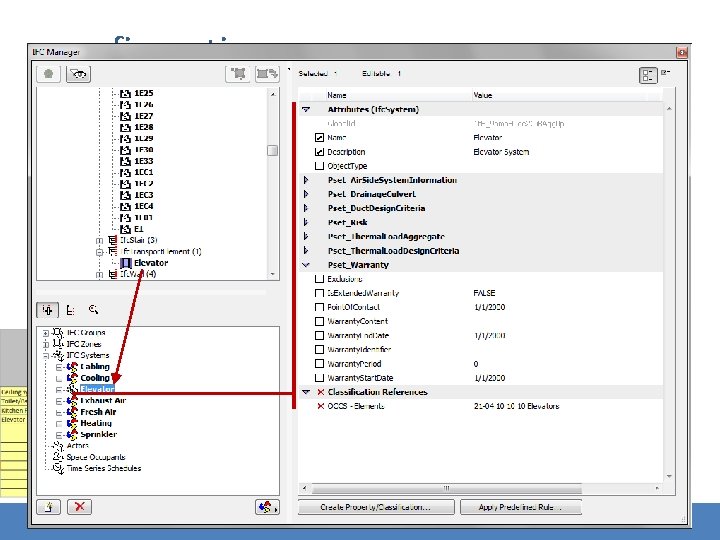The width and height of the screenshot is (720, 540).
Task: Click the home icon above the IFC tree
Action: [x=49, y=74]
